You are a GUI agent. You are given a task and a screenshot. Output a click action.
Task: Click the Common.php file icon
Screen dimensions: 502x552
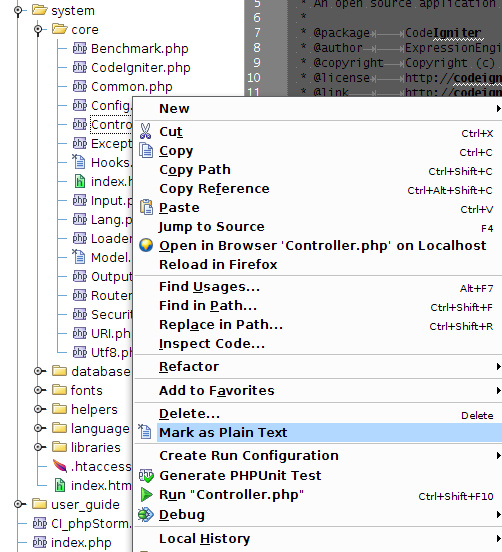pos(80,86)
